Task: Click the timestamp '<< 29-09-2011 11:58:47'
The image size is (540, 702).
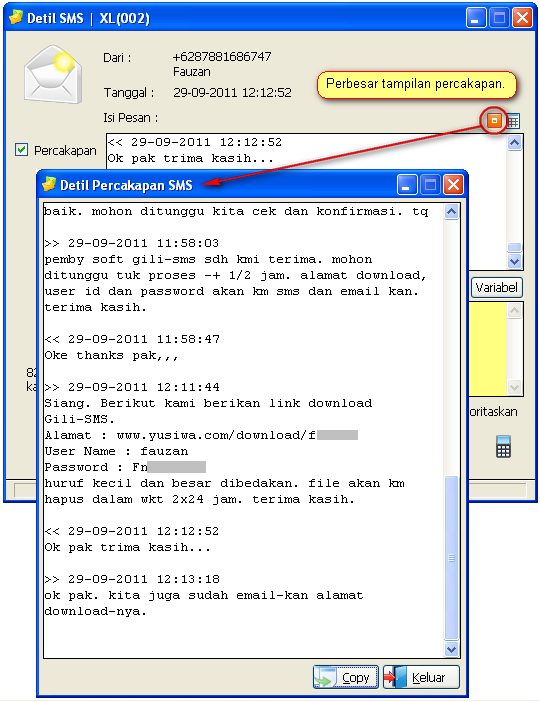Action: click(132, 339)
